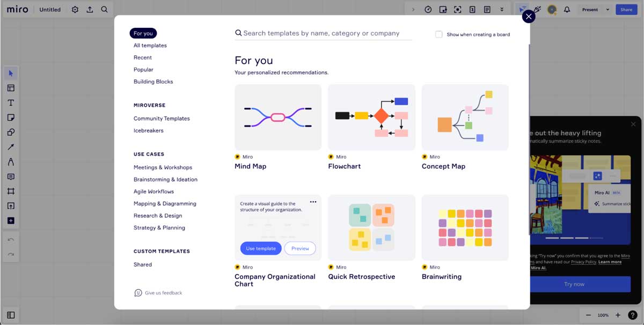Select the Connection line arrow tool
Viewport: 644px width, 325px height.
(x=11, y=147)
